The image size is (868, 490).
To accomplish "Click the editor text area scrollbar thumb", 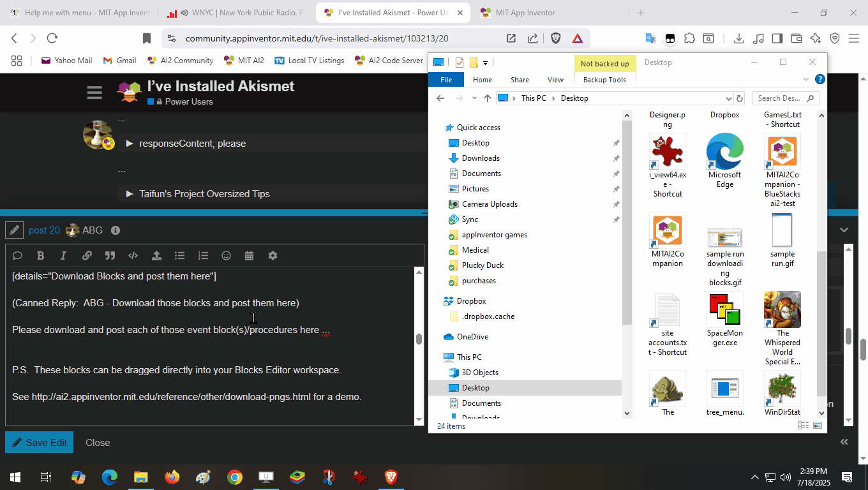I will click(x=419, y=339).
